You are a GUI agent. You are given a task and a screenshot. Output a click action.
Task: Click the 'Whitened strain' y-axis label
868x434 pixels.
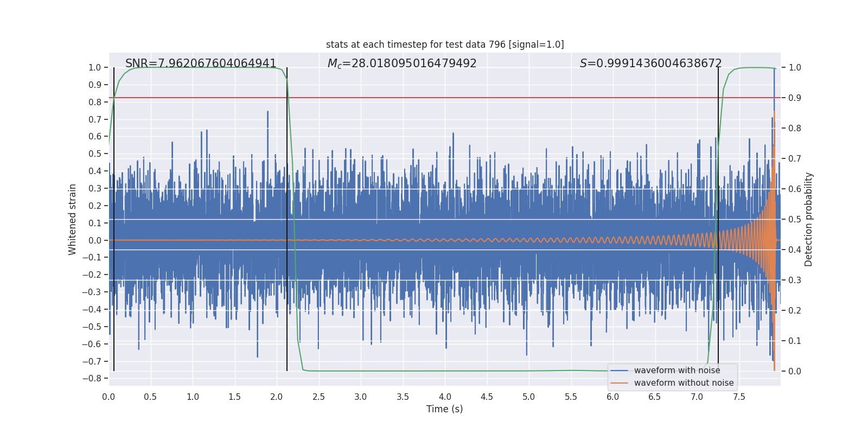[73, 219]
